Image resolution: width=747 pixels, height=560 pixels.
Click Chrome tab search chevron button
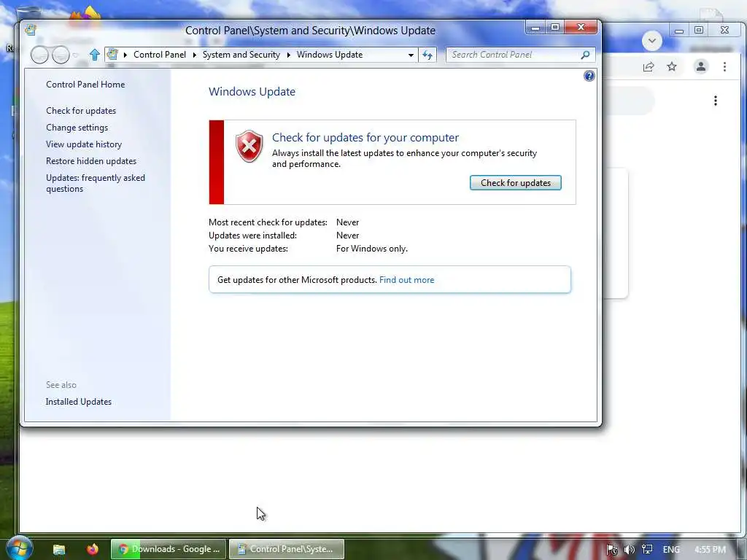(x=651, y=41)
